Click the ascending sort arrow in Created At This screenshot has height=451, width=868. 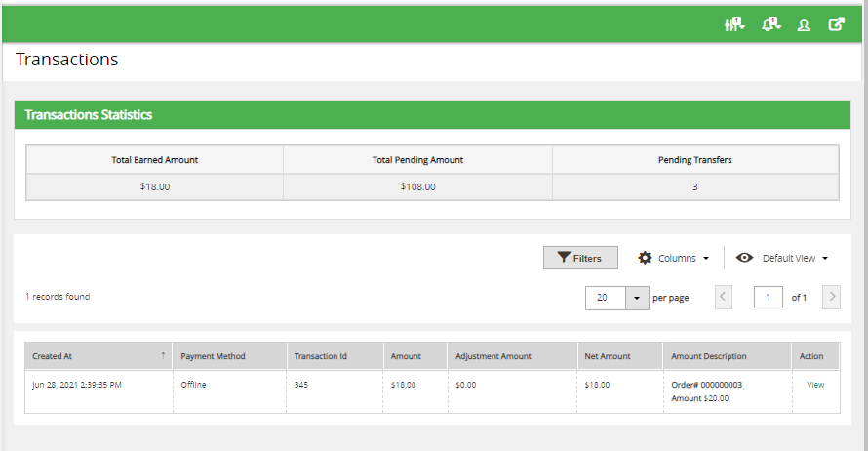[x=163, y=356]
